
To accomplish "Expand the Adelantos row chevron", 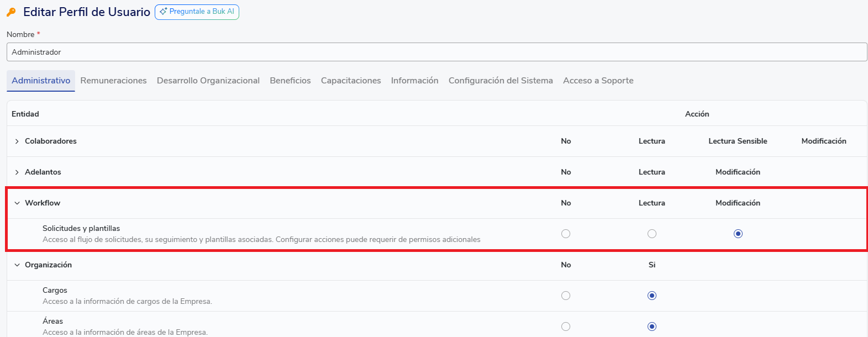I will [x=17, y=172].
